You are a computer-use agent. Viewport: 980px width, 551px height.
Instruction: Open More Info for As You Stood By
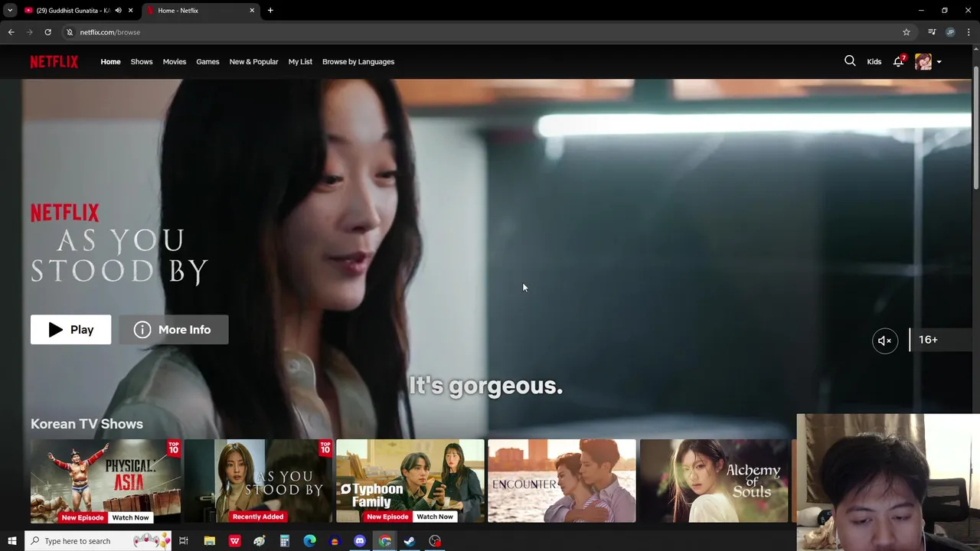coord(174,330)
